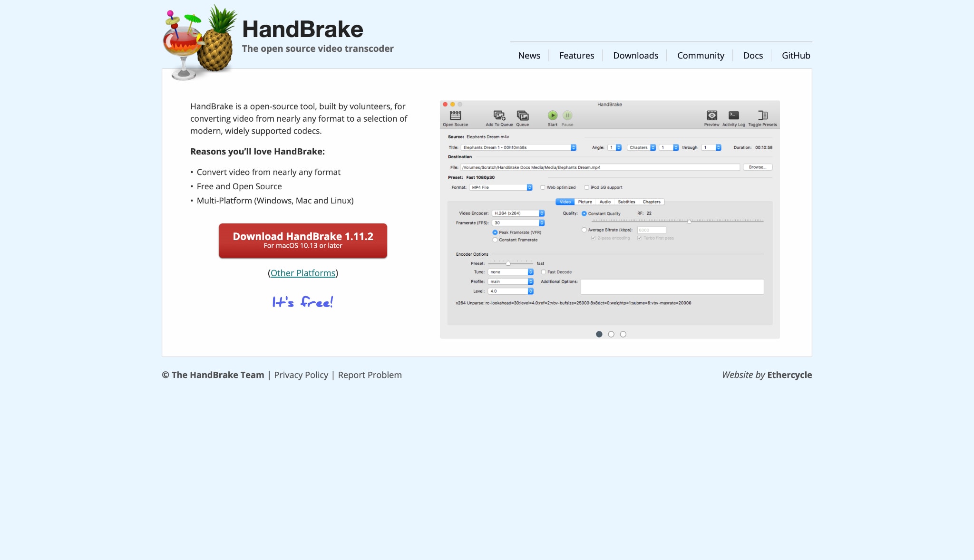Switch to the Picture tab
This screenshot has height=560, width=974.
click(x=585, y=202)
